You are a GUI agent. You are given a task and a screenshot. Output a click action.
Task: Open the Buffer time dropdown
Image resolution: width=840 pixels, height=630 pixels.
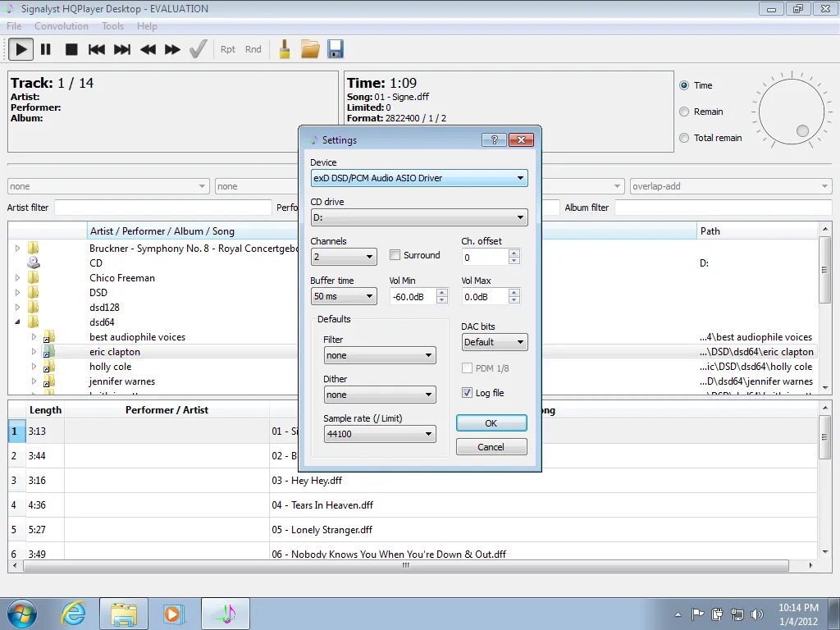[x=344, y=296]
